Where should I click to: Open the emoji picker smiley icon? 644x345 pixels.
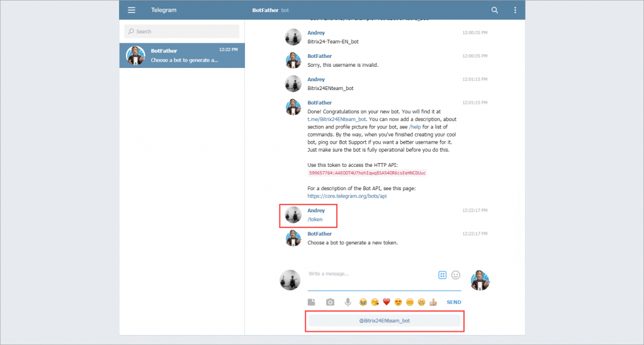pos(456,275)
